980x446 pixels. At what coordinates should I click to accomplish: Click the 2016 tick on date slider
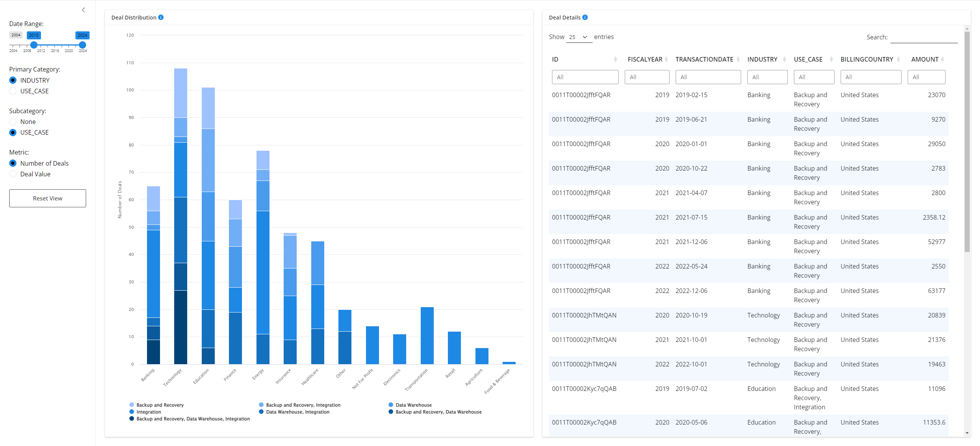(x=55, y=50)
